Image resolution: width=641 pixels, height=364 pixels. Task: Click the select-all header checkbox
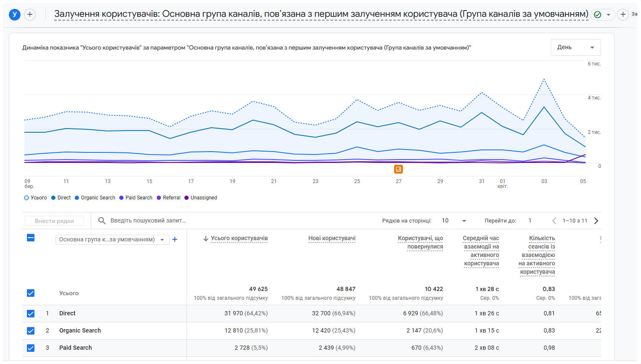coord(31,238)
